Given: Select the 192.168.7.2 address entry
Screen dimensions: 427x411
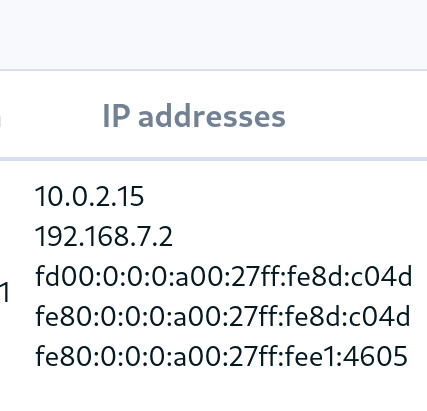Looking at the screenshot, I should [104, 236].
